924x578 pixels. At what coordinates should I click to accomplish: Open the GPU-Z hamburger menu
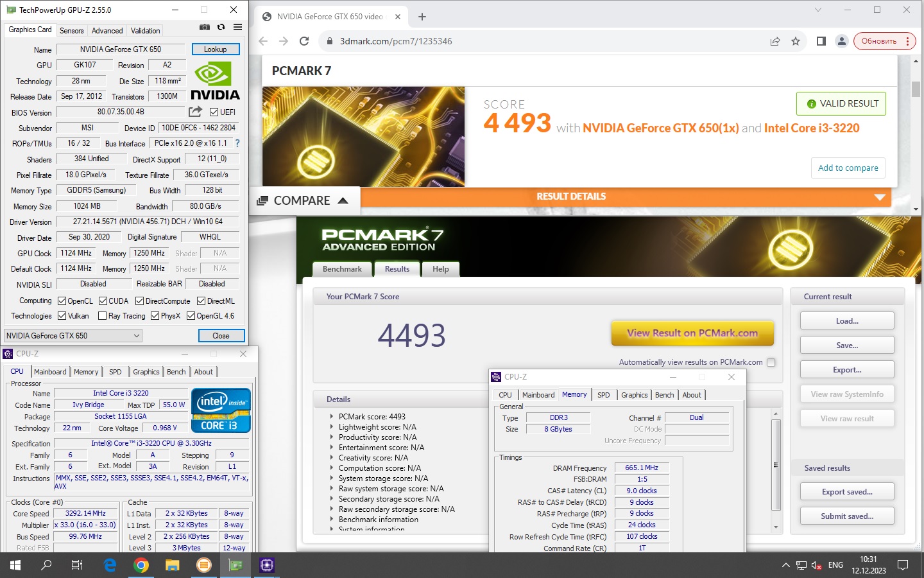237,27
